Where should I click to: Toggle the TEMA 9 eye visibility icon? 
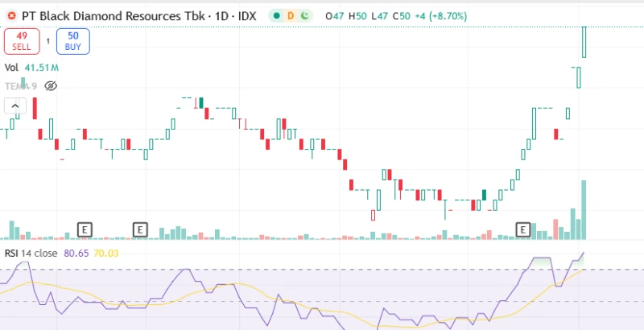click(x=51, y=85)
